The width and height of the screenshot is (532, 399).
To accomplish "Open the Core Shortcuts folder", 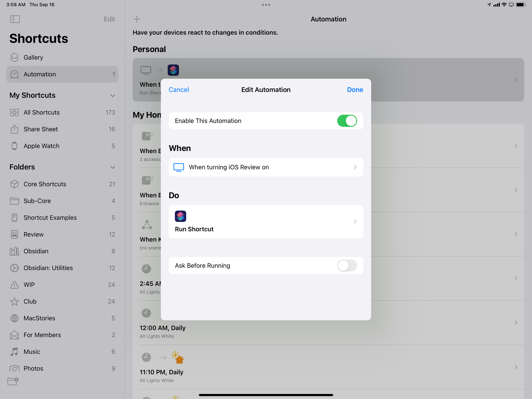I will [62, 184].
